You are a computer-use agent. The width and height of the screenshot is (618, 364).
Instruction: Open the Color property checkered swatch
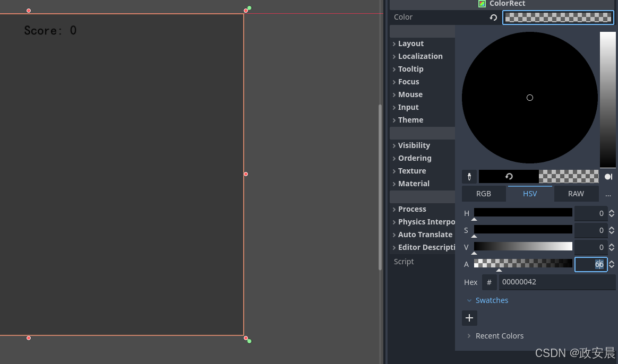558,18
